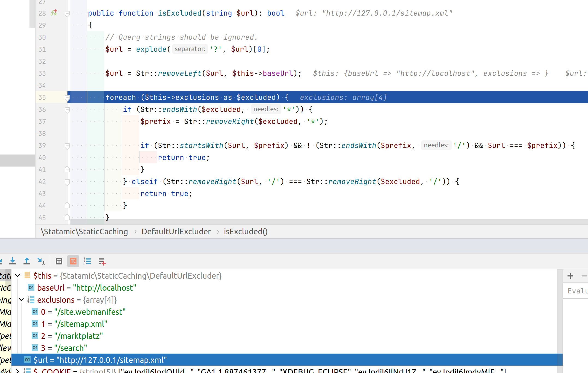The image size is (588, 373).
Task: Click the startsWith call on line 39
Action: (x=201, y=146)
